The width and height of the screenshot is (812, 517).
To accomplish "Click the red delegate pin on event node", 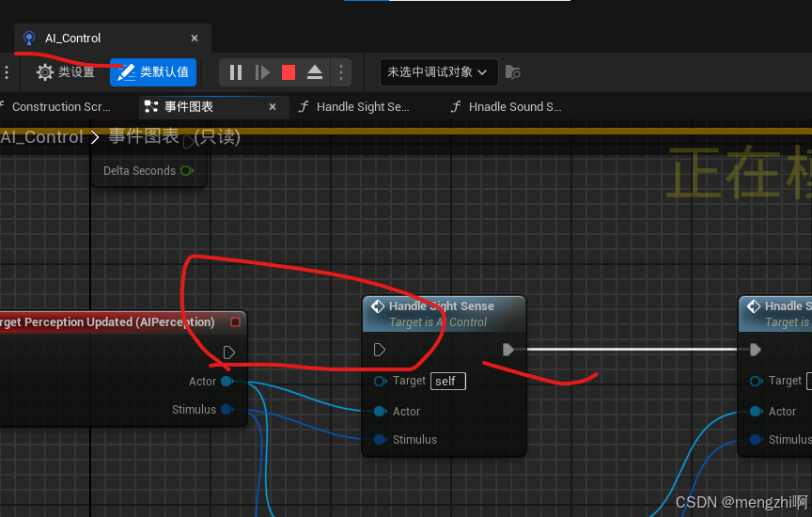I will click(235, 322).
